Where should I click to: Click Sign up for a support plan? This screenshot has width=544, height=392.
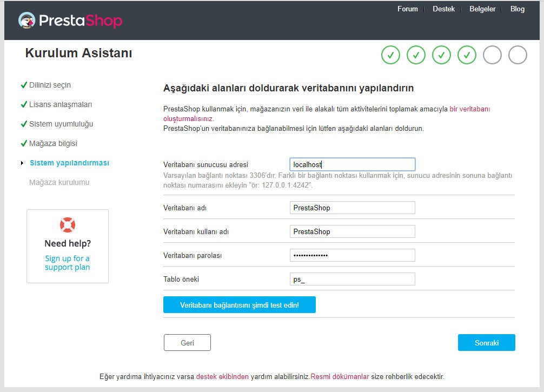tap(67, 263)
